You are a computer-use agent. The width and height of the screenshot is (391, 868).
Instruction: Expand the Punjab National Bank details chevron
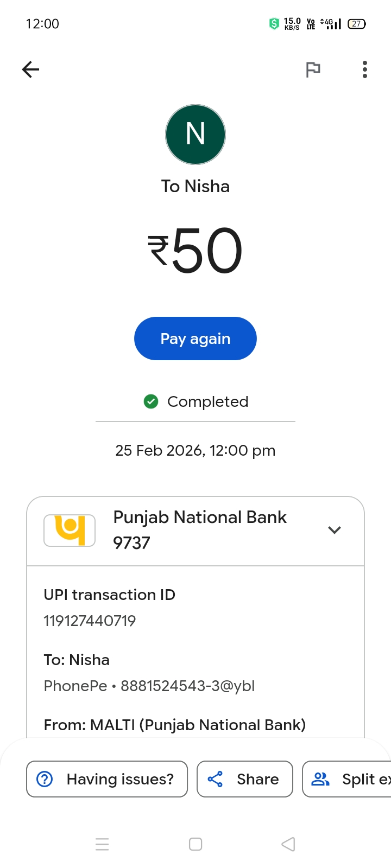click(335, 530)
